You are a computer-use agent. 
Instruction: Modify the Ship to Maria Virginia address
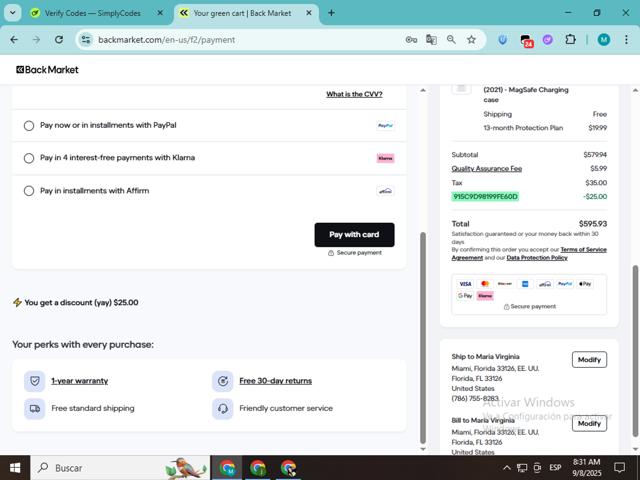589,360
